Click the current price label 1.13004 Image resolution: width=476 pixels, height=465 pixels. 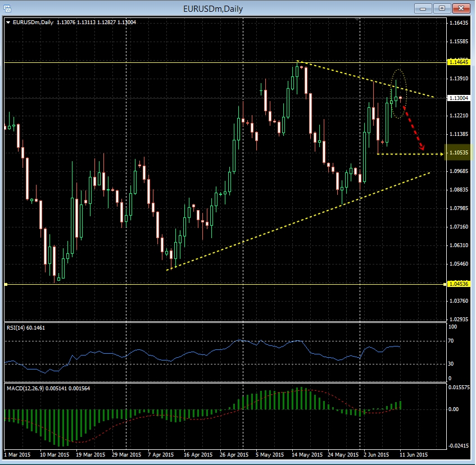pyautogui.click(x=459, y=98)
